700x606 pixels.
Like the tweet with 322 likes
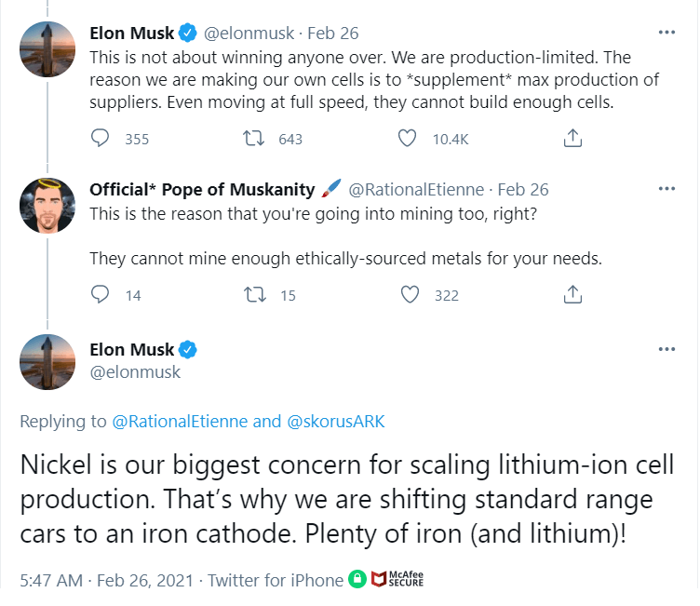(x=410, y=294)
